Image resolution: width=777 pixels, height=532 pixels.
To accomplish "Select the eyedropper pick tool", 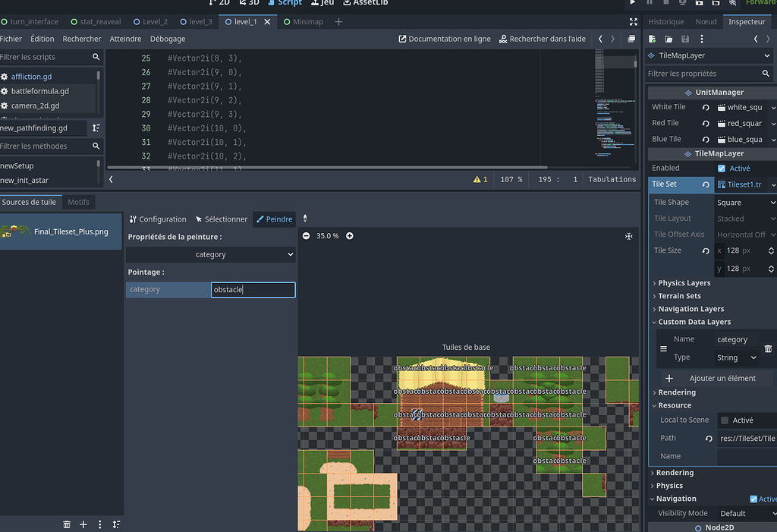I will (305, 219).
